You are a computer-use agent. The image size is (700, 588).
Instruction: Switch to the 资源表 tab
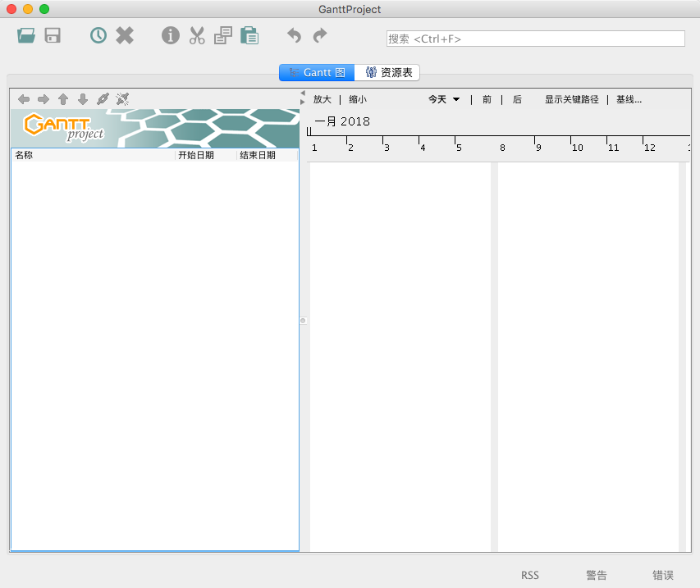point(387,73)
